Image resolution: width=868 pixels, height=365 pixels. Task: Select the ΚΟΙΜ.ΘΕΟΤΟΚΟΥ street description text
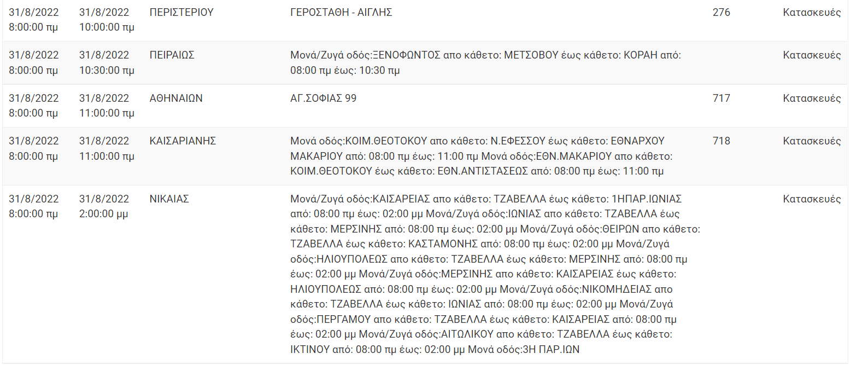click(481, 156)
